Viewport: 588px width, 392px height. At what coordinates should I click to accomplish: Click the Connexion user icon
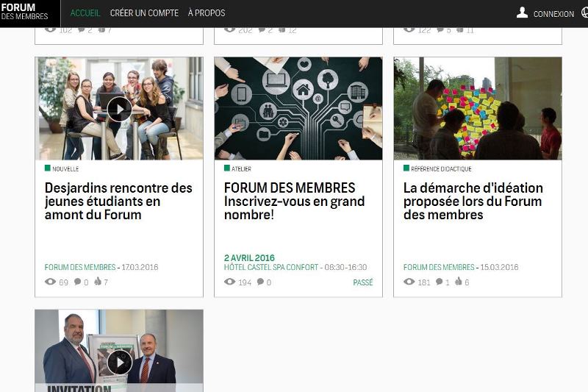(x=522, y=13)
